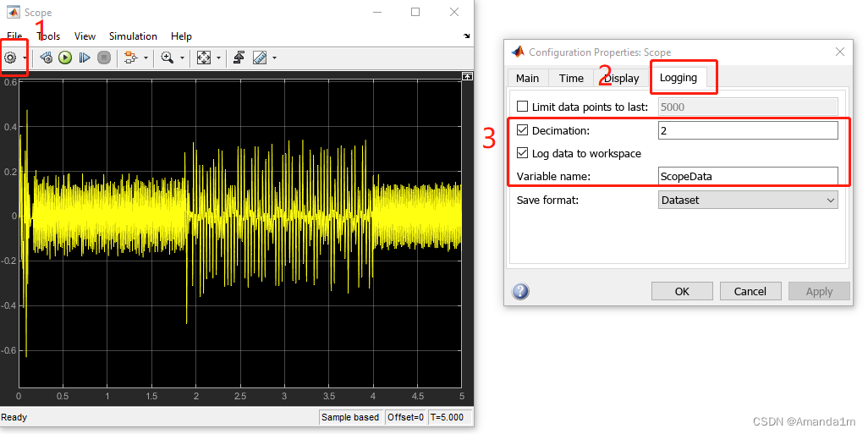
Task: Switch to the Logging tab
Action: click(x=678, y=78)
